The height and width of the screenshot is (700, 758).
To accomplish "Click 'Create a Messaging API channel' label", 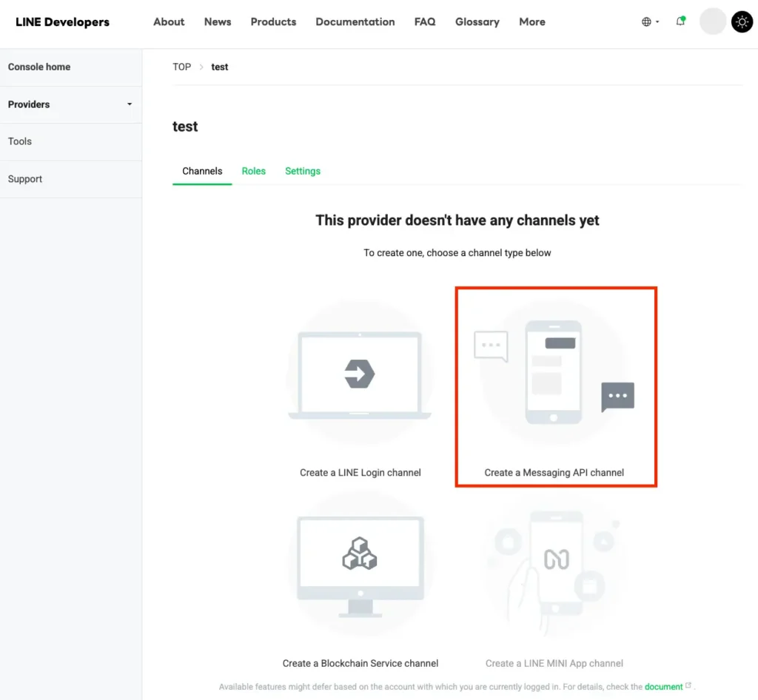I will pos(554,473).
